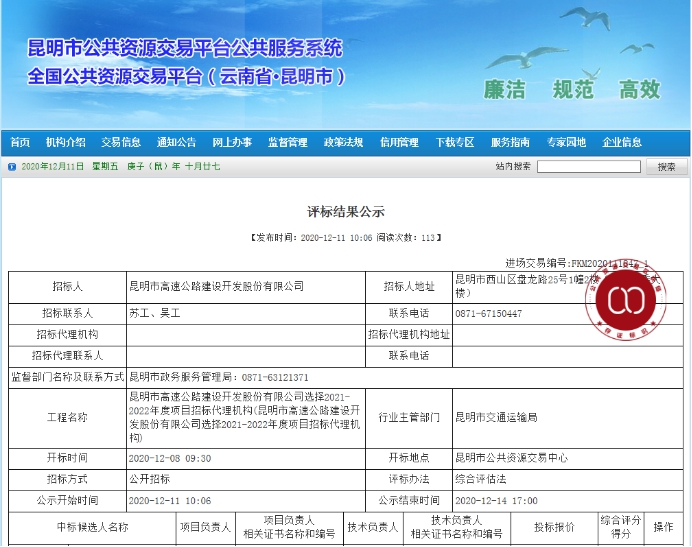Open the 机构介绍 menu
692x547 pixels.
point(66,142)
